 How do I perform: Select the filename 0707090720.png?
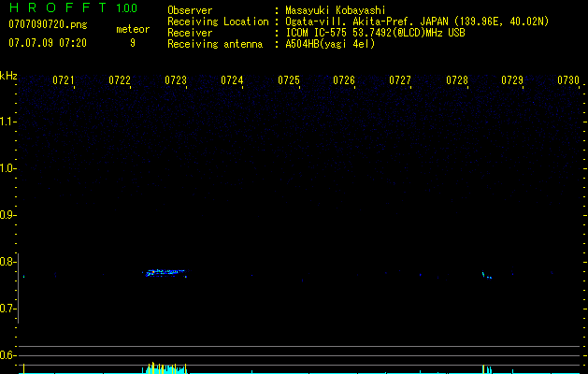tap(48, 24)
